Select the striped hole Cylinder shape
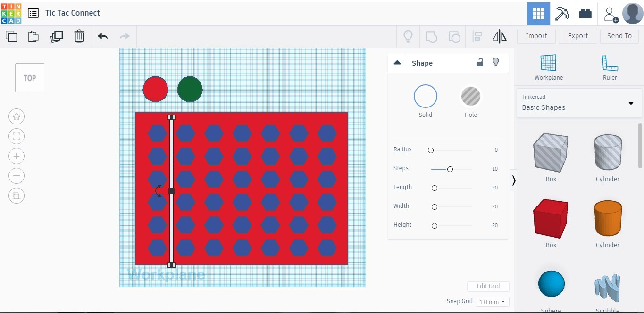 tap(608, 152)
